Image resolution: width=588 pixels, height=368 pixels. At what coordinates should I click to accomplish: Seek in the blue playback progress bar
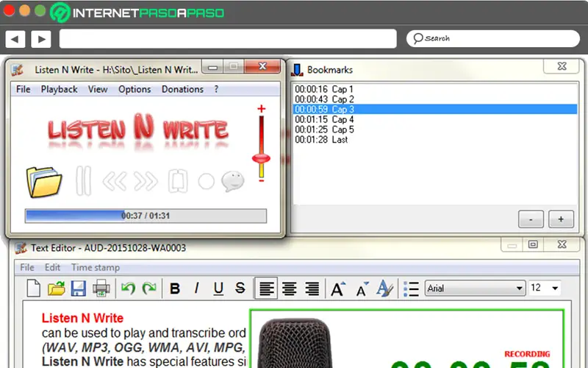pyautogui.click(x=146, y=216)
